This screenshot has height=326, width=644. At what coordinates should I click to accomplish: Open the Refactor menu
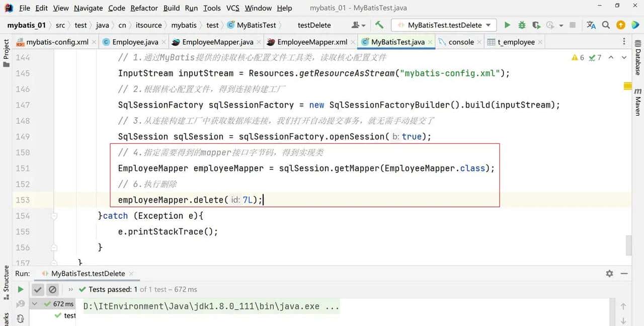pyautogui.click(x=144, y=8)
